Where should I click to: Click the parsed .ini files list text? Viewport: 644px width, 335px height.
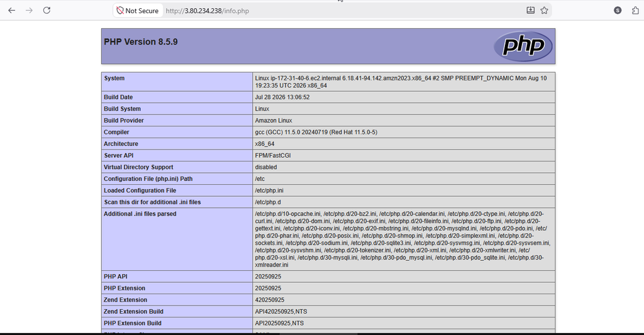pos(402,239)
